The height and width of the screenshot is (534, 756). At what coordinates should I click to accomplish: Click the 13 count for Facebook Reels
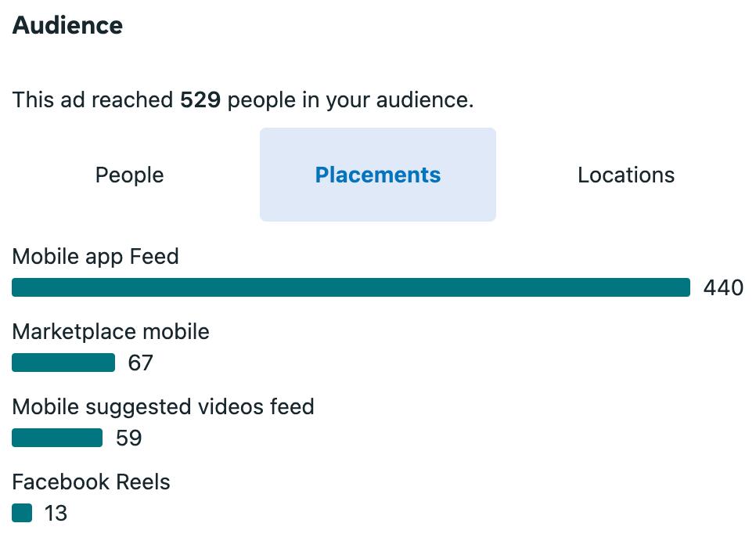56,514
